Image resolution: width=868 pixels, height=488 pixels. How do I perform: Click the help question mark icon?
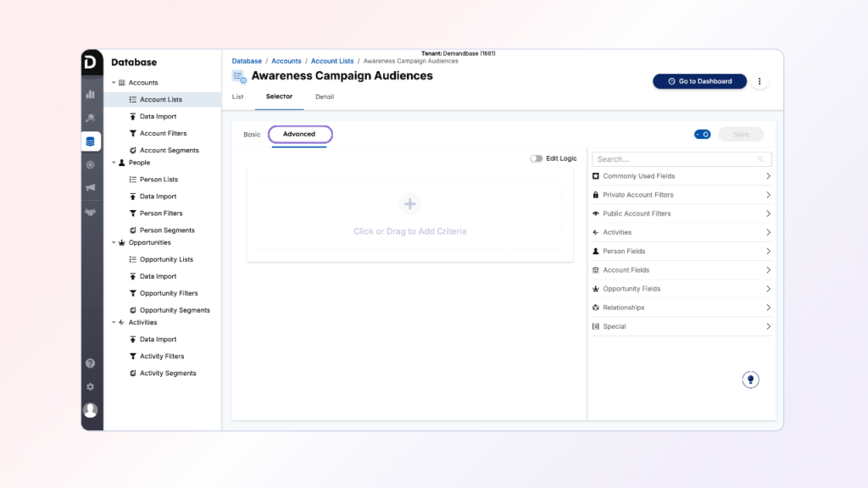pos(91,363)
